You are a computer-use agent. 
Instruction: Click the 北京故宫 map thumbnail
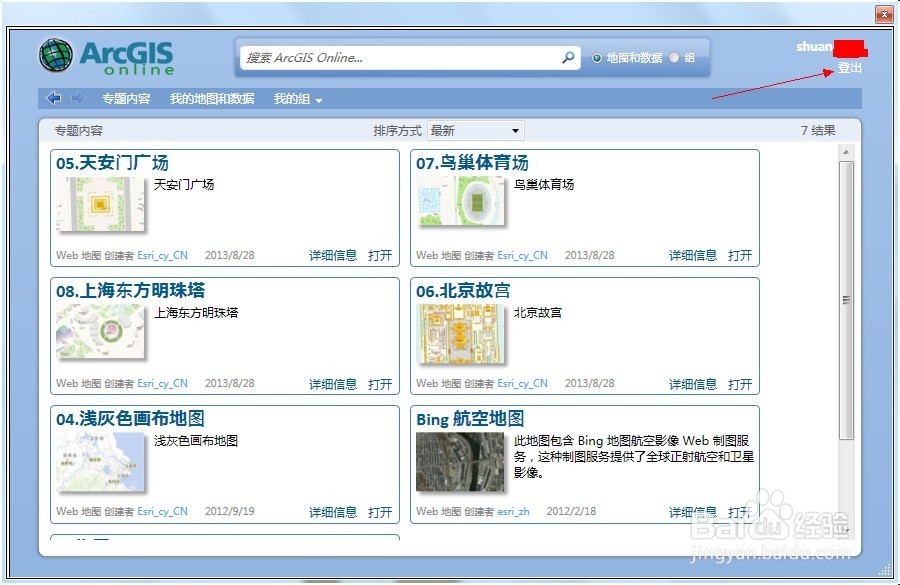click(460, 334)
